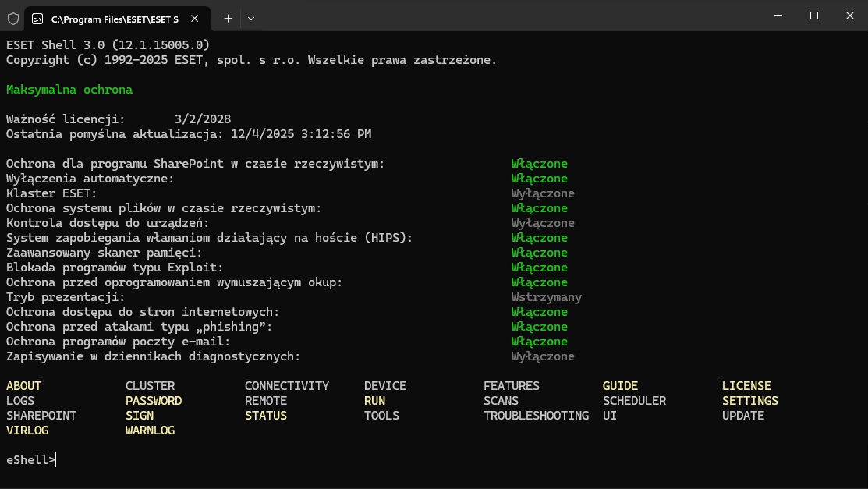Image resolution: width=868 pixels, height=489 pixels.
Task: Close the terminal window
Action: (x=849, y=16)
